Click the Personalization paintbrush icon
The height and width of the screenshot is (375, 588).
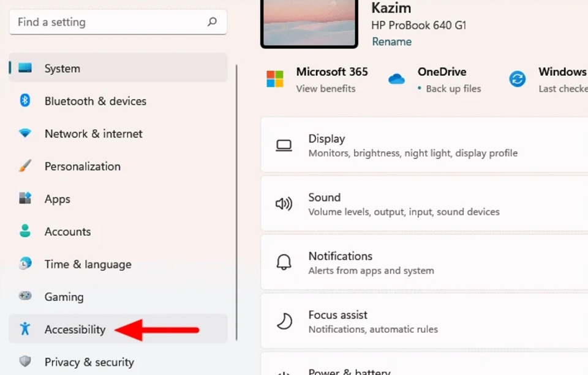(25, 166)
